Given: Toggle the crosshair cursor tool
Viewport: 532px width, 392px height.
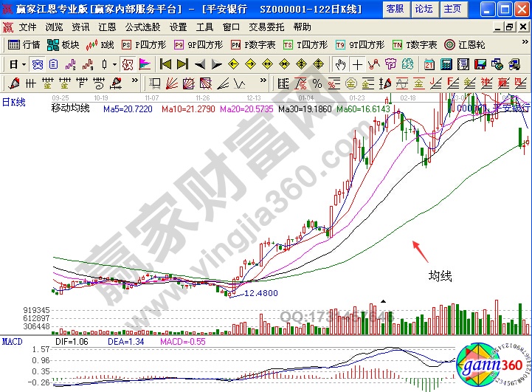Looking at the screenshot, I should point(357,63).
